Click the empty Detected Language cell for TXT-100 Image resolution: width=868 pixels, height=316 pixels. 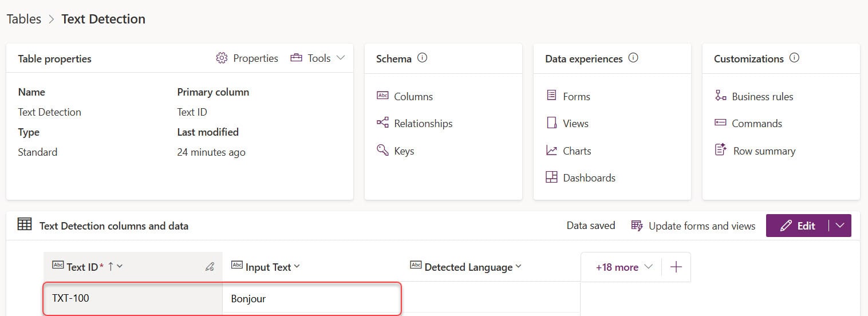(491, 298)
